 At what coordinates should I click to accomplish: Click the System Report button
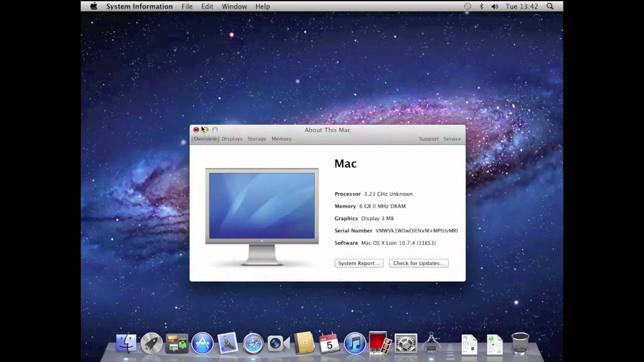tap(359, 263)
